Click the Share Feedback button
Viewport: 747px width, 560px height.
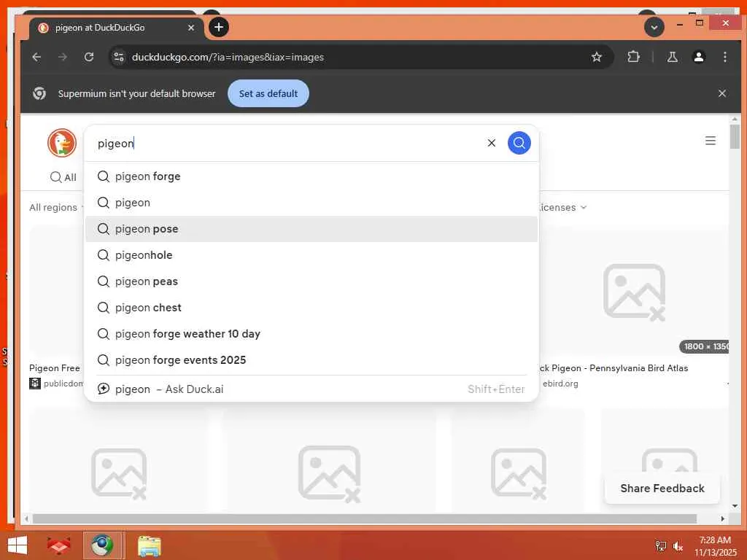click(x=662, y=488)
